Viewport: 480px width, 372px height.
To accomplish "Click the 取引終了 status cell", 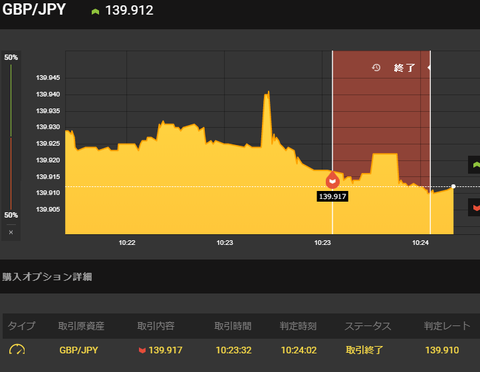I will point(364,350).
